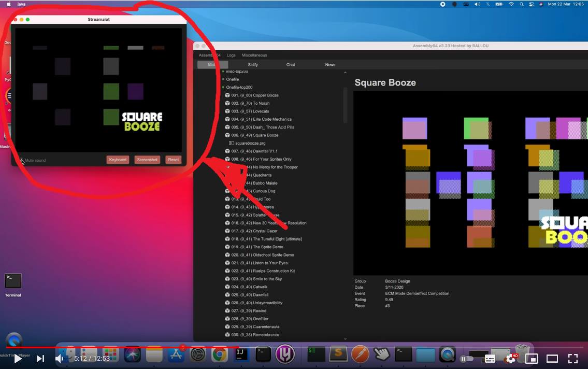The height and width of the screenshot is (369, 588).
Task: Select entry 006 Square Booze
Action: 254,135
